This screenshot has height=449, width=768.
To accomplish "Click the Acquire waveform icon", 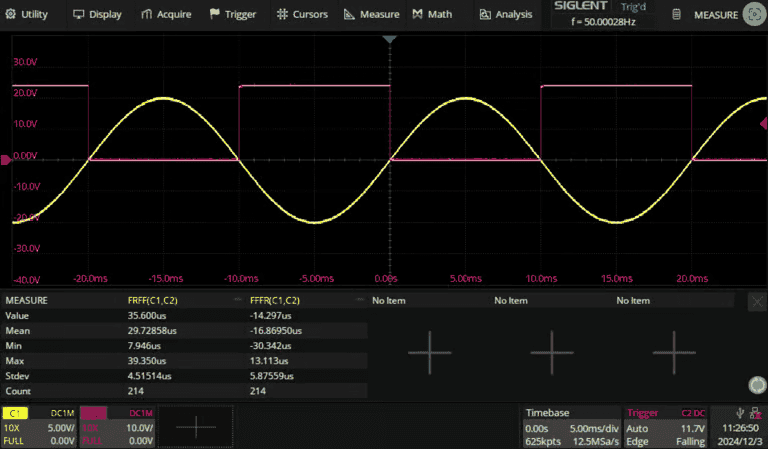I will 146,14.
